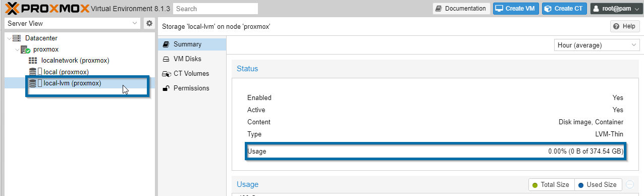The image size is (644, 196).
Task: Click the Usage chart panel title
Action: pos(247,184)
